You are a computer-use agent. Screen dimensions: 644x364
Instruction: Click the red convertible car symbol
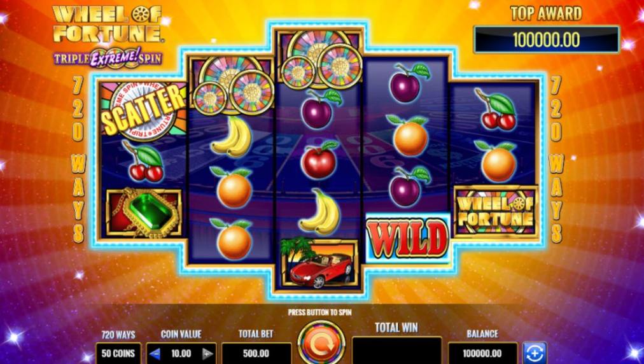pos(319,263)
